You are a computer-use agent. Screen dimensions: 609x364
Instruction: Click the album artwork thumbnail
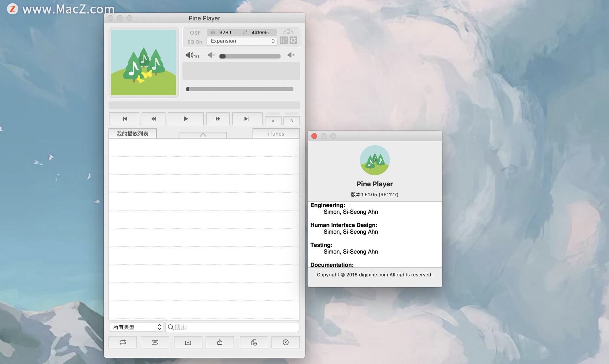point(144,62)
